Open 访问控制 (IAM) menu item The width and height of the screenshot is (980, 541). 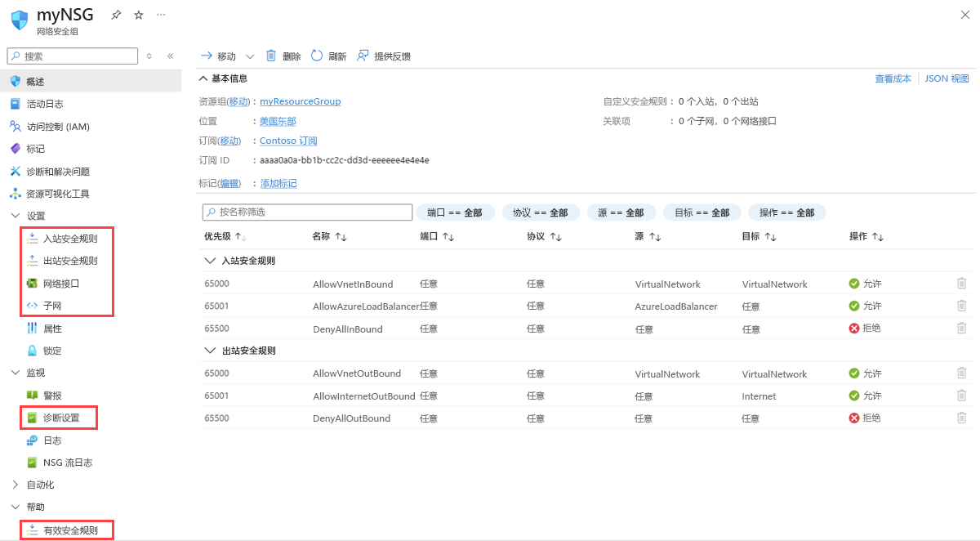click(57, 127)
